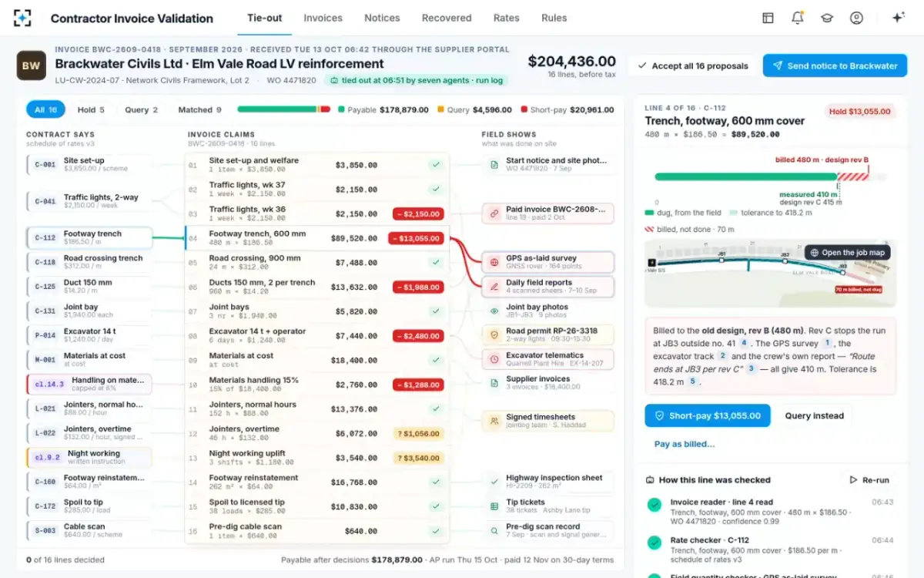
Task: Open the layout panel icon in header
Action: pos(768,18)
